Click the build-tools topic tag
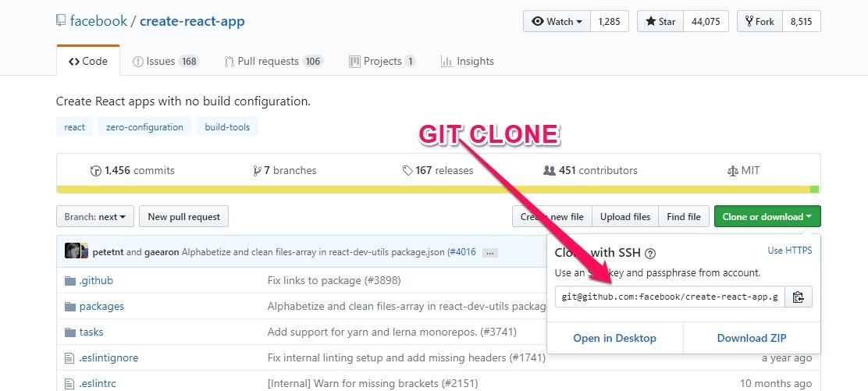This screenshot has width=868, height=391. point(227,127)
